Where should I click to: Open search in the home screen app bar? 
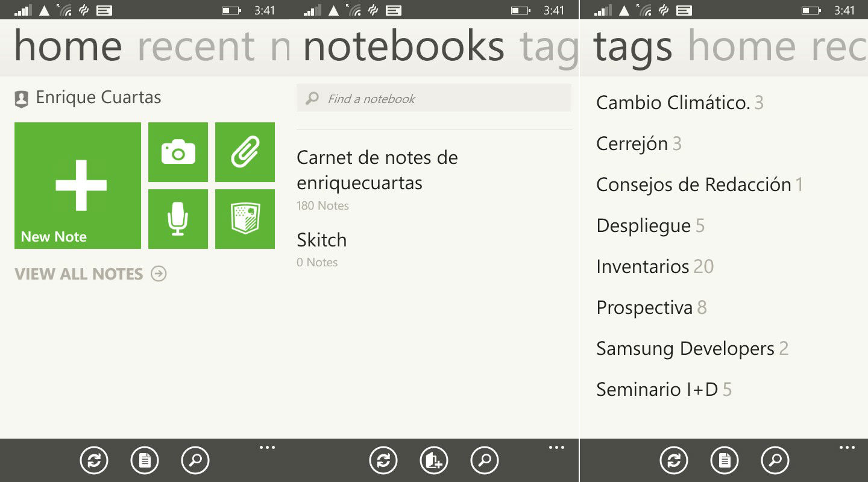pos(195,461)
